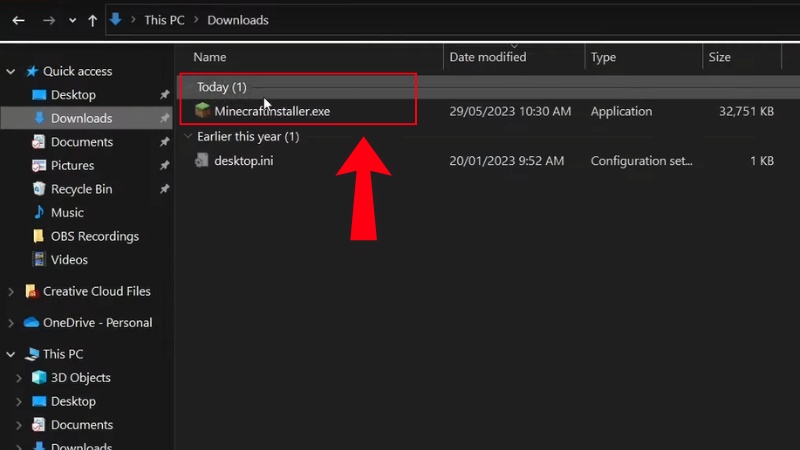This screenshot has width=800, height=450.
Task: Select 'Downloads' in the address breadcrumb
Action: (x=238, y=20)
